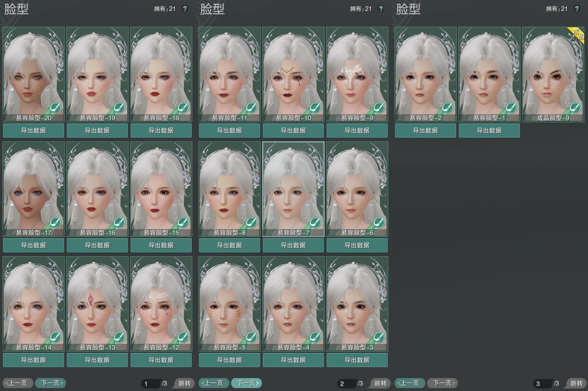Click page number field showing 1

click(151, 383)
